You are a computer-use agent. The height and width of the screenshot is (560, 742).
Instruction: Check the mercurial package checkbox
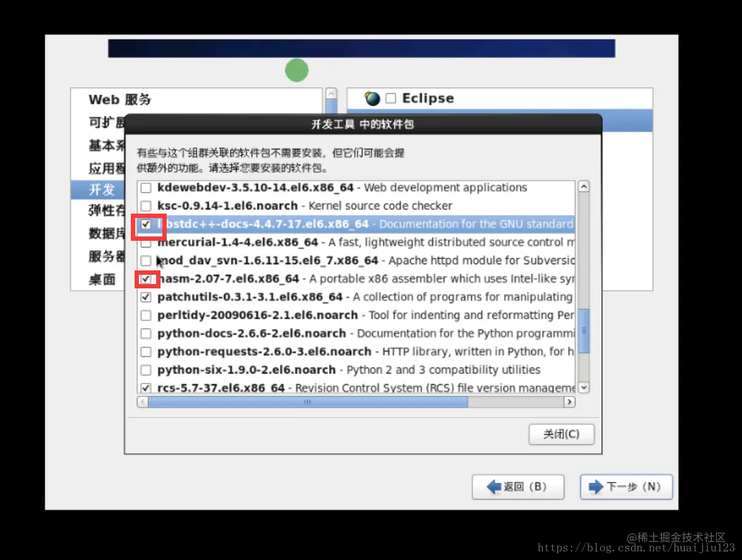pyautogui.click(x=146, y=243)
